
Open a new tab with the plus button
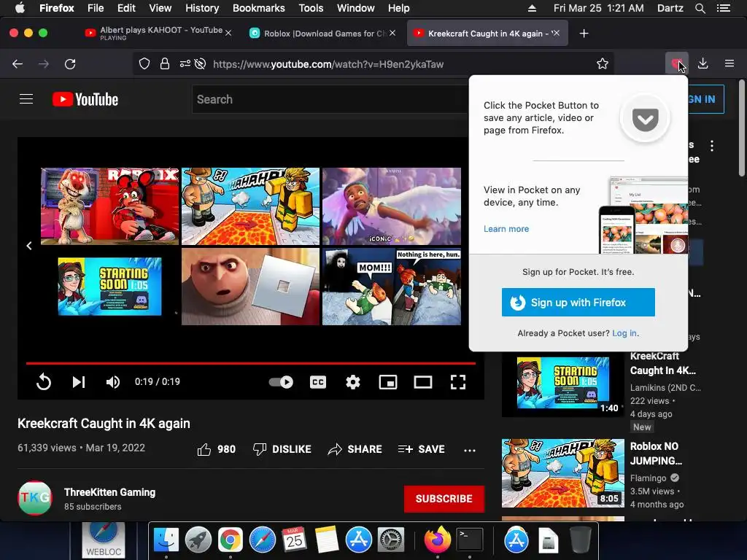coord(584,34)
